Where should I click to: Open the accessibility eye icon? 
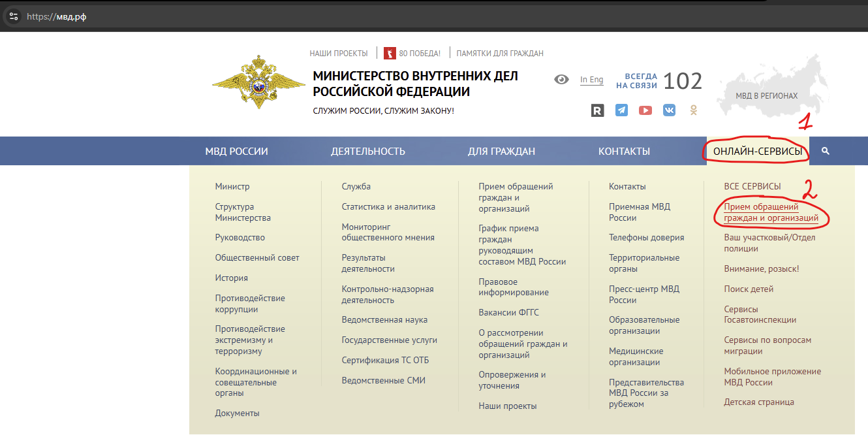pos(561,80)
